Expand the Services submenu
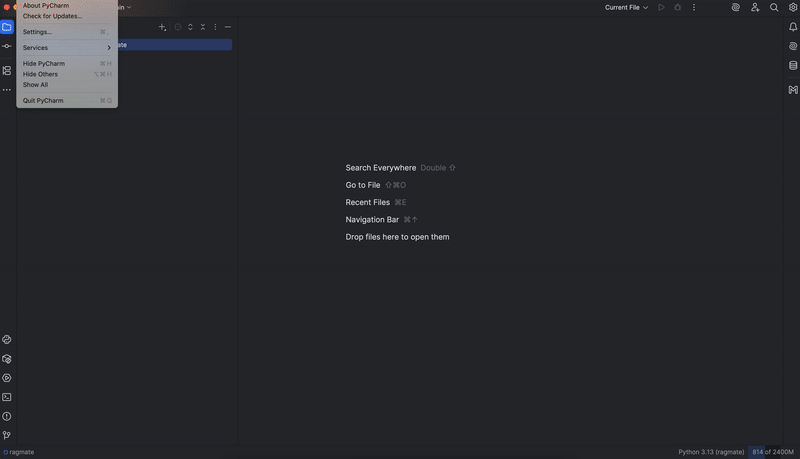 [x=67, y=48]
